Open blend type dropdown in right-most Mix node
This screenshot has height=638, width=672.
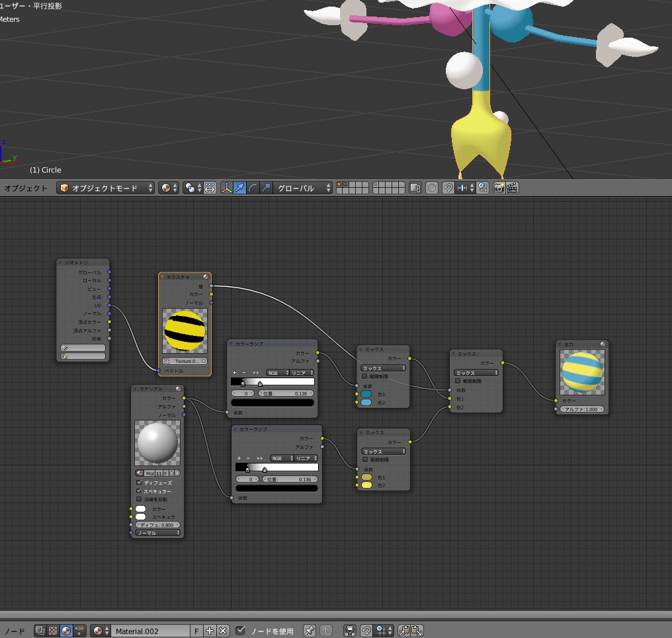476,373
